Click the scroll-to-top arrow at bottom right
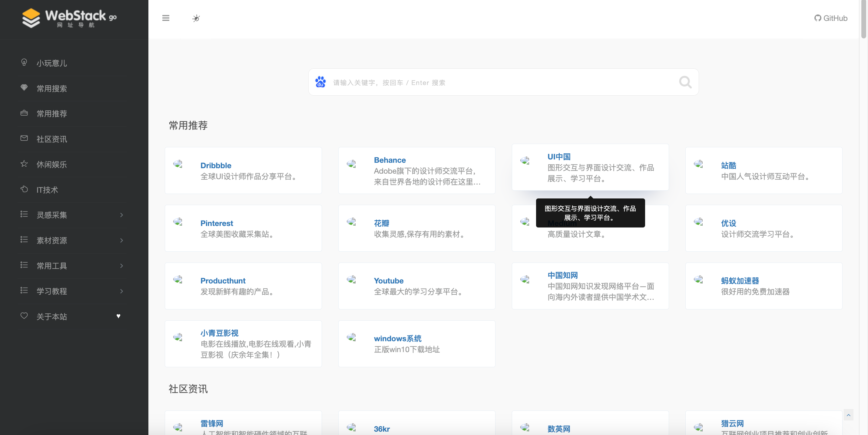 tap(849, 415)
